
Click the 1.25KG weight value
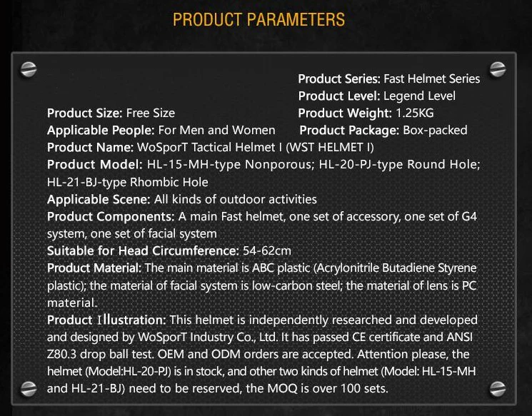[x=415, y=113]
